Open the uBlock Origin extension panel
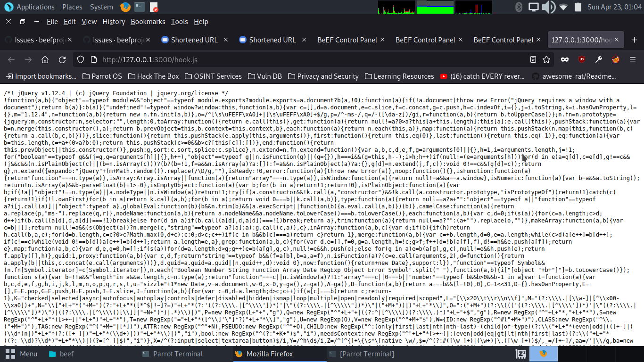This screenshot has height=362, width=644. pos(582,59)
